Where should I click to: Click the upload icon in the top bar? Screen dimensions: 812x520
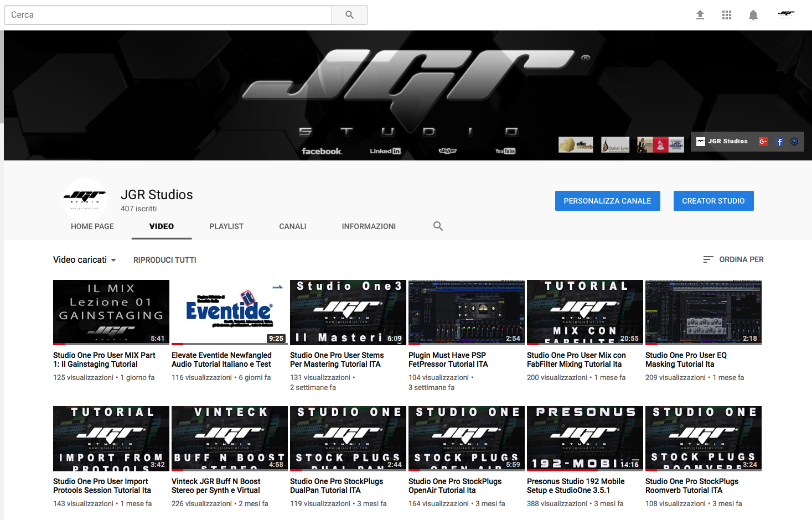[700, 14]
